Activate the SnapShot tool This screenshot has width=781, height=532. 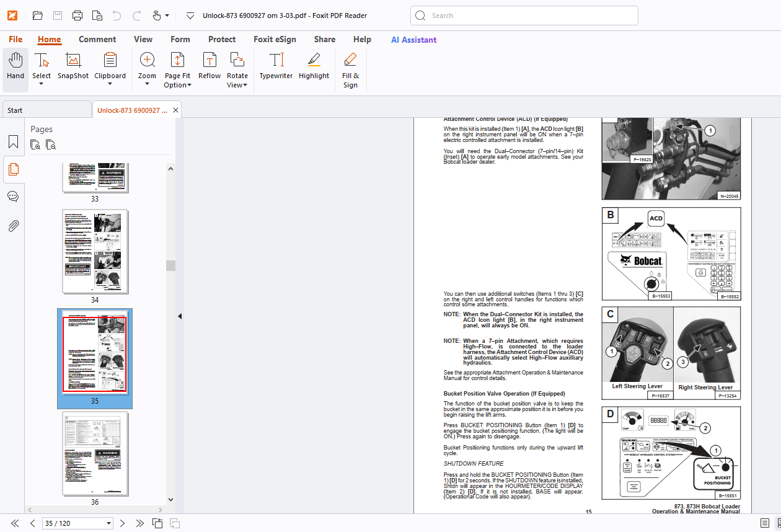73,66
